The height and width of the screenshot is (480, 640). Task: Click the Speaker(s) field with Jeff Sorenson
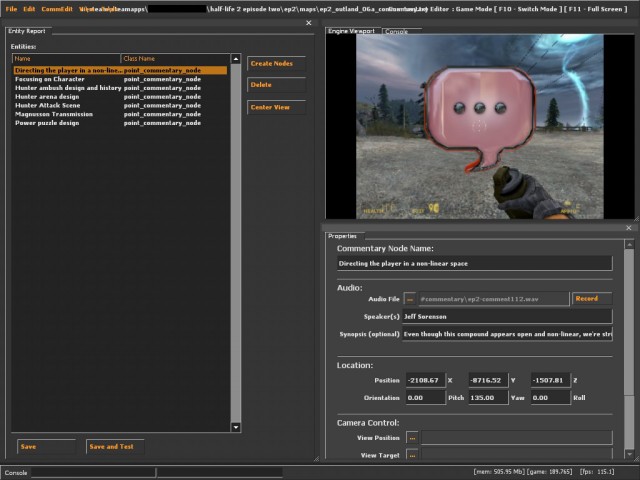(507, 317)
